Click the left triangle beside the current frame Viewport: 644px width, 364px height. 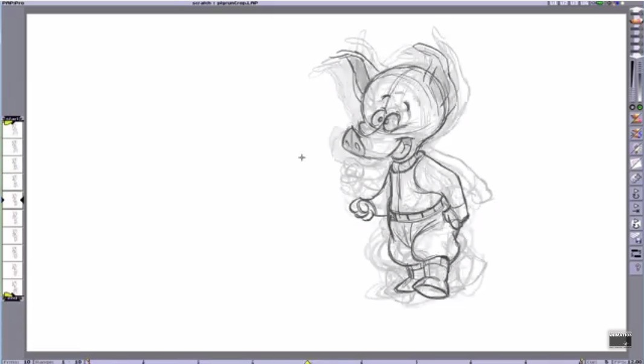click(x=3, y=200)
